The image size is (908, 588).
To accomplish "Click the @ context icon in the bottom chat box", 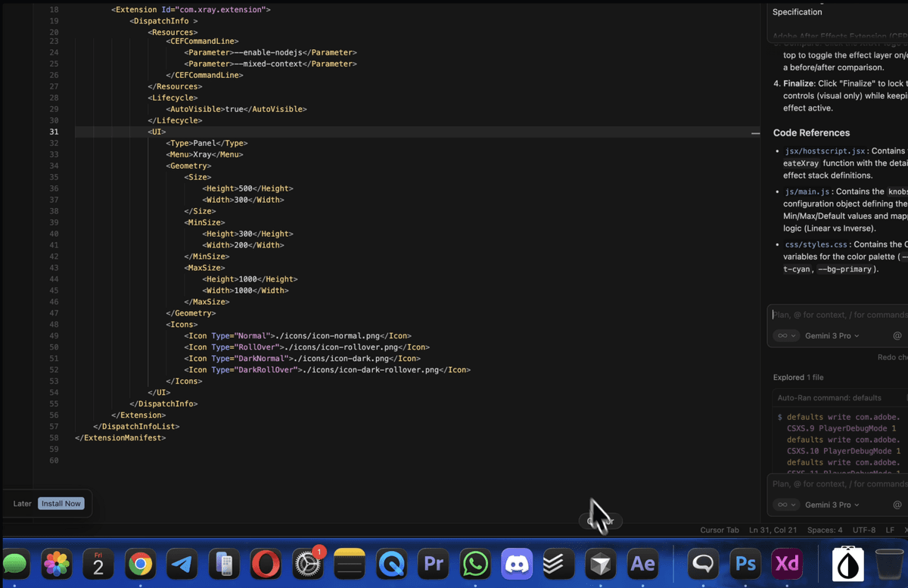I will (897, 505).
